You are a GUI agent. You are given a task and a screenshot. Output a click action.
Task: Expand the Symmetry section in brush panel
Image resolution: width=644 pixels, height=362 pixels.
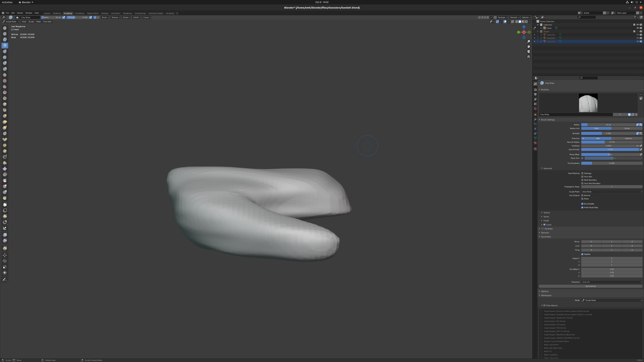(546, 236)
